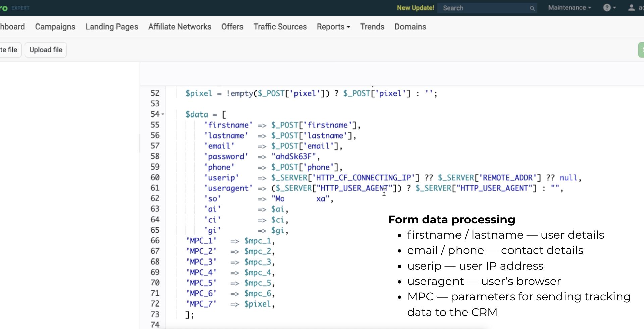Click the New Update! link
This screenshot has height=329, width=644.
pos(415,8)
